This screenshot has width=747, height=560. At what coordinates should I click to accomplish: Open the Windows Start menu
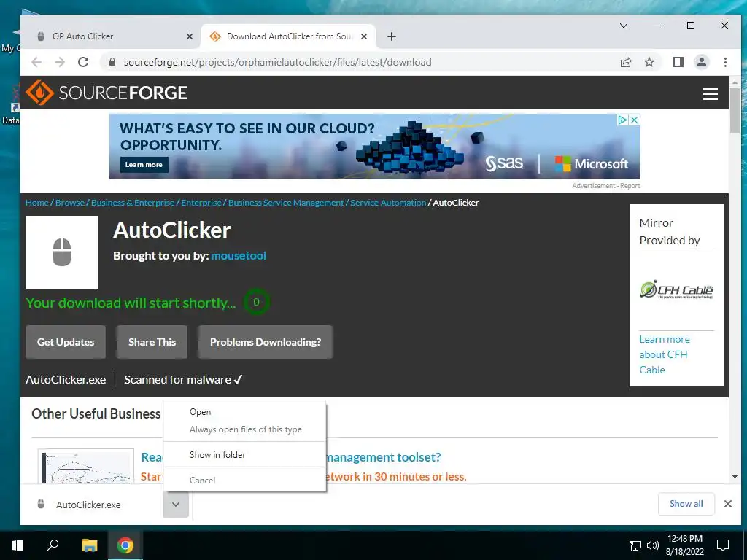tap(18, 545)
